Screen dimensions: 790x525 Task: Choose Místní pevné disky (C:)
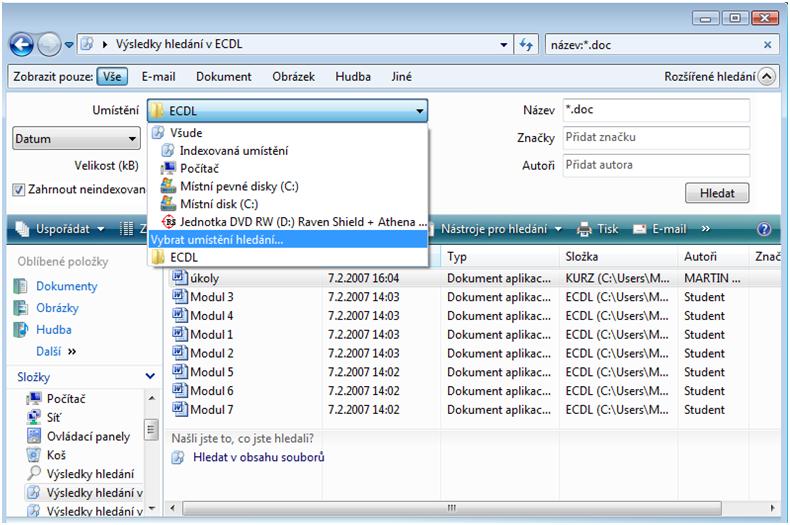point(287,186)
